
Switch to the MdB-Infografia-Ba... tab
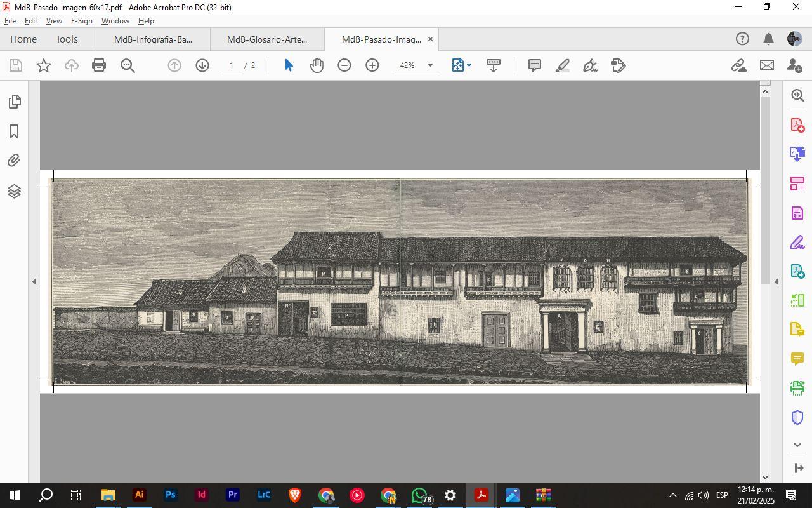pos(153,39)
